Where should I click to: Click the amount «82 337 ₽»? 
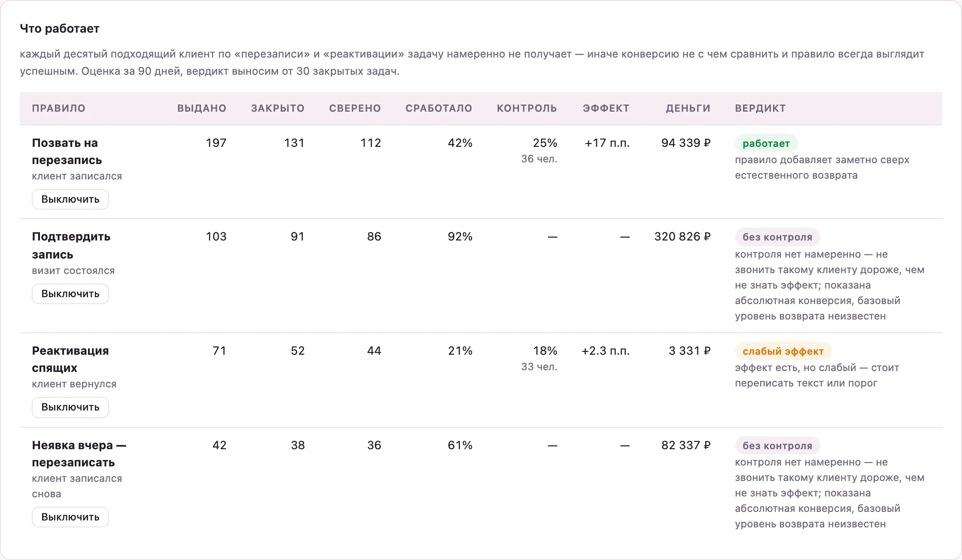click(x=686, y=445)
